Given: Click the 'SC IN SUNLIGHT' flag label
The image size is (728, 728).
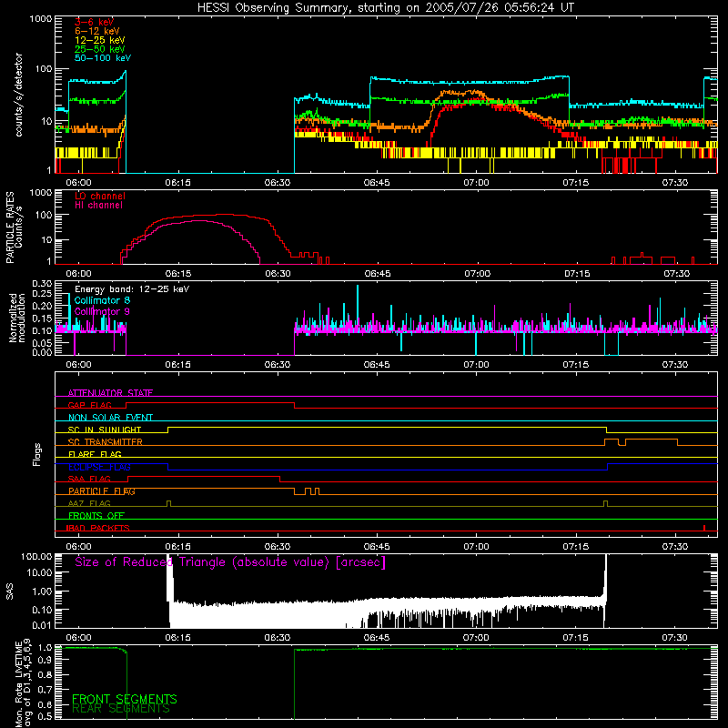Looking at the screenshot, I should [105, 430].
